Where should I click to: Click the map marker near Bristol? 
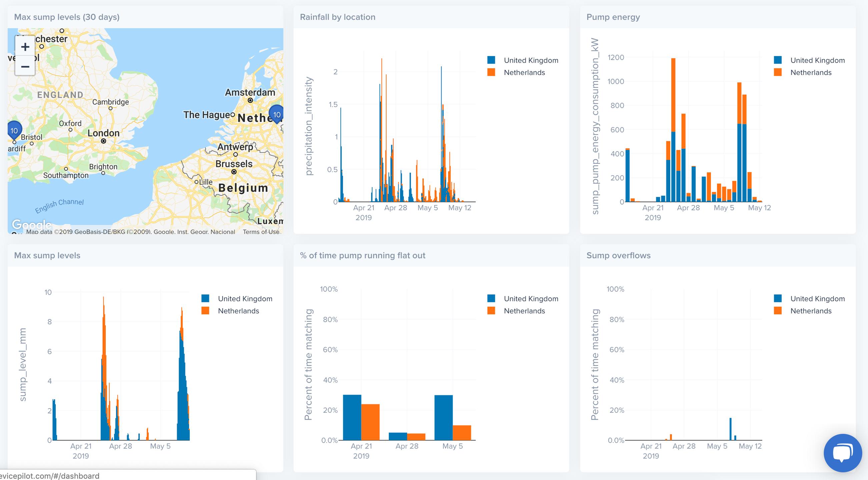point(14,130)
